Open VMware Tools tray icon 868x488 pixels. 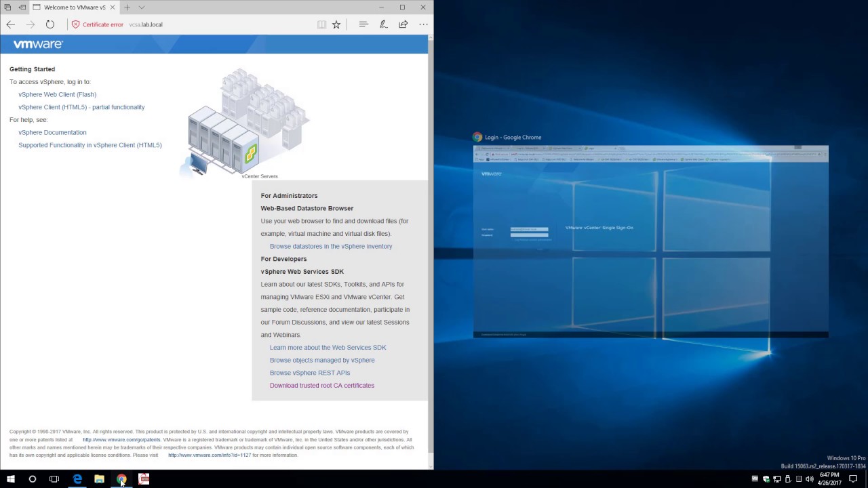pyautogui.click(x=755, y=479)
